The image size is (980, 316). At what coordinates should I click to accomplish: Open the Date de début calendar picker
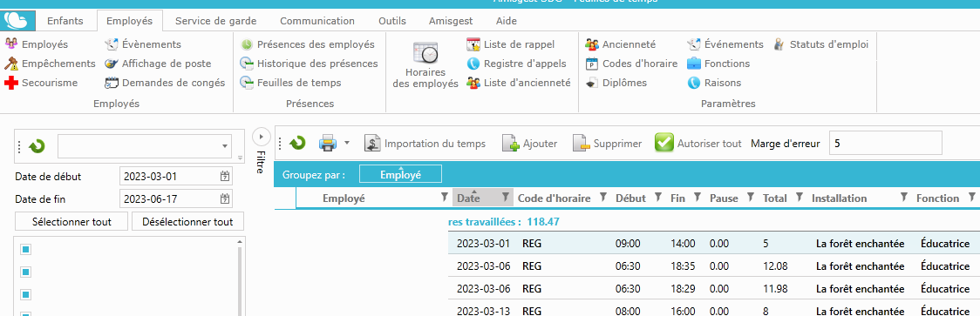click(225, 177)
